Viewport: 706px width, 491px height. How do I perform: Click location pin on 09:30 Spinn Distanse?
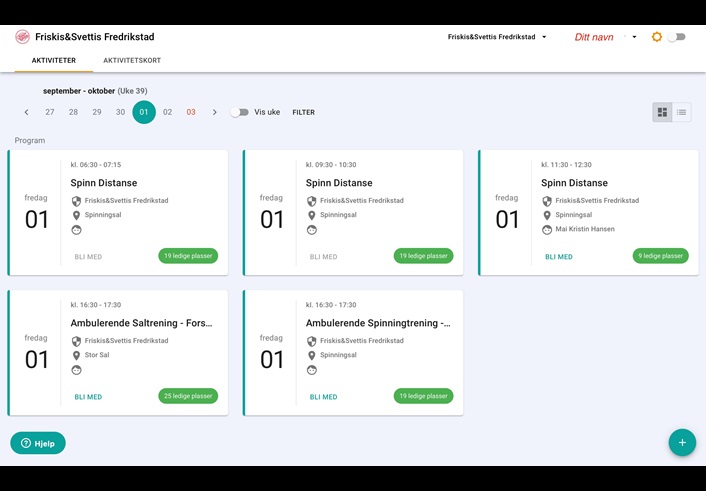(x=312, y=215)
